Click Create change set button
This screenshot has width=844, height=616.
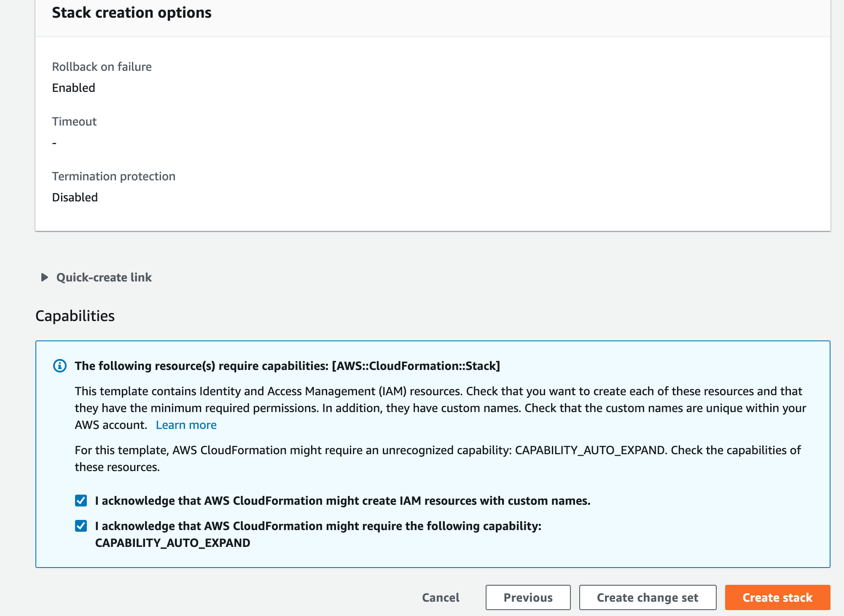(x=647, y=597)
